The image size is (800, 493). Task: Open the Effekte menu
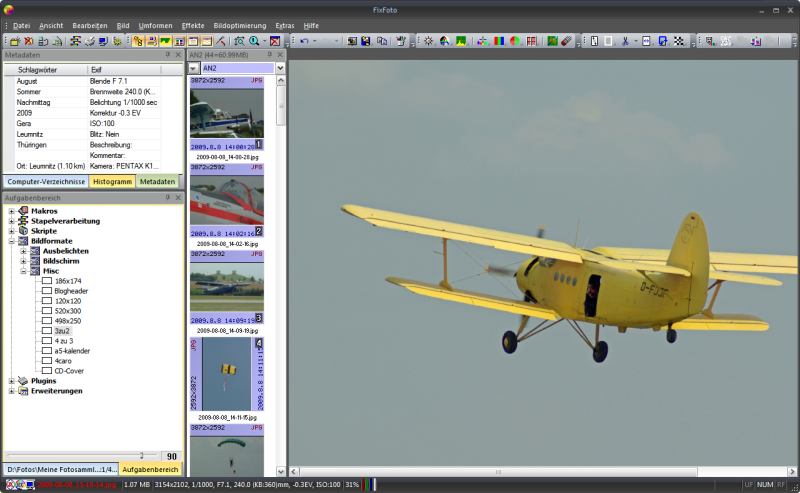[x=193, y=26]
